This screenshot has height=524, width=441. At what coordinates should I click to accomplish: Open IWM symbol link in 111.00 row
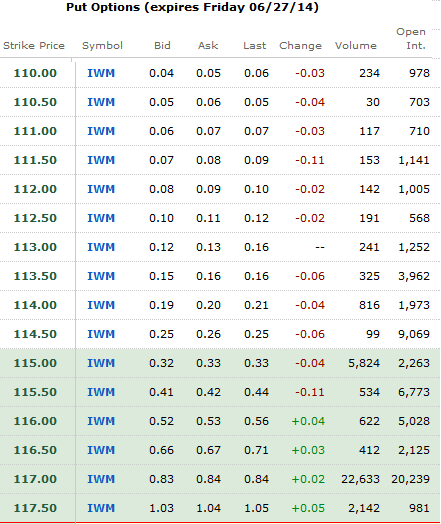(101, 131)
